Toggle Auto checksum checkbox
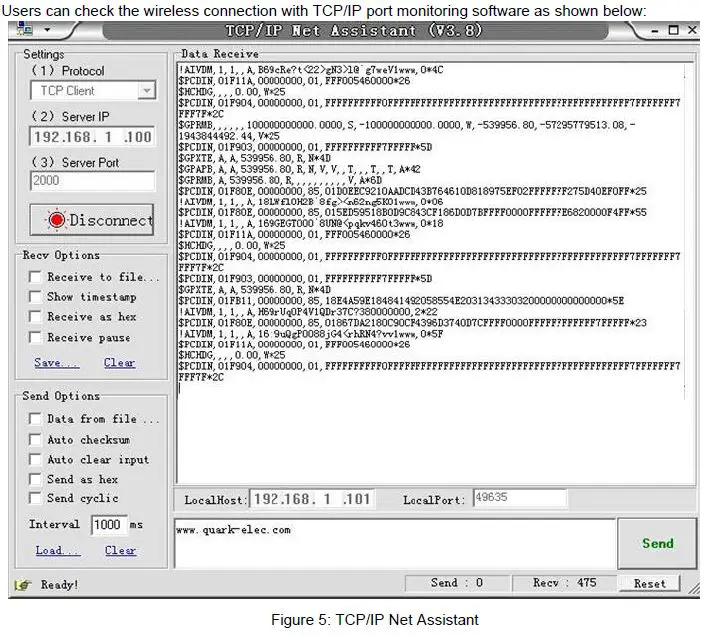Image resolution: width=710 pixels, height=637 pixels. (35, 439)
